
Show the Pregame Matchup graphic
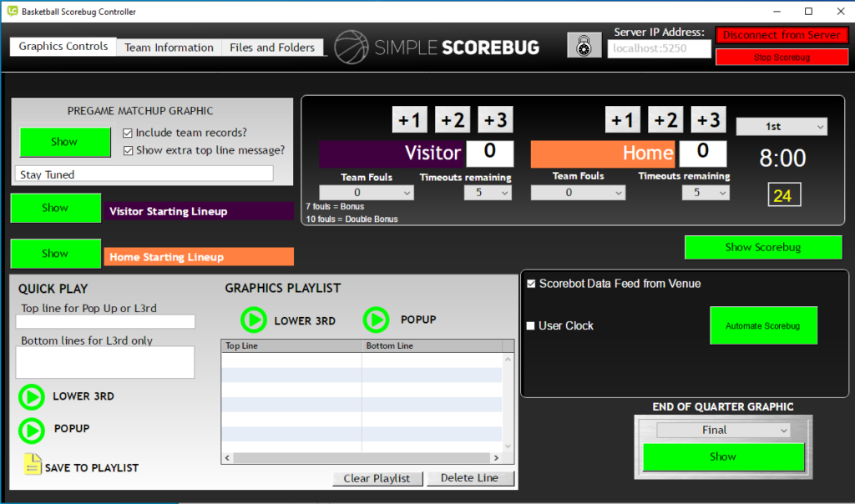pyautogui.click(x=65, y=142)
